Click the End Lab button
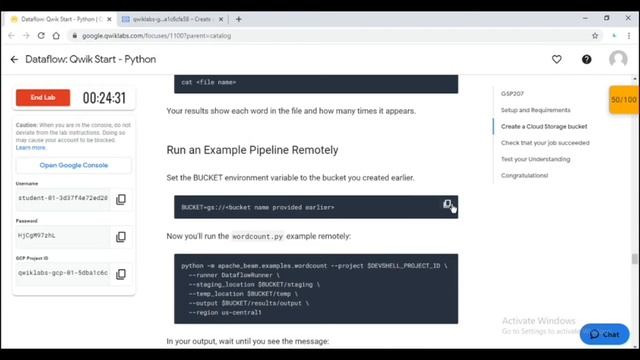640x360 pixels. pos(43,98)
